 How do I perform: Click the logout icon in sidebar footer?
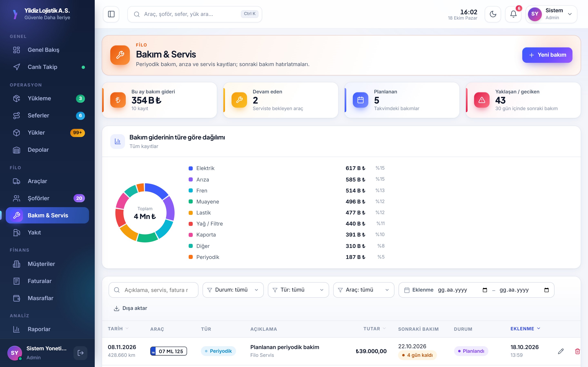point(80,353)
